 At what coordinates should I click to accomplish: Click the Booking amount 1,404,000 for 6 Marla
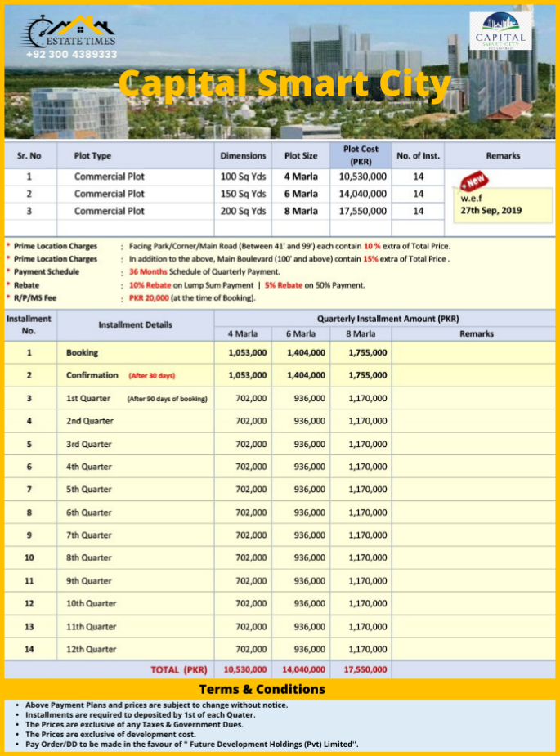click(x=306, y=352)
